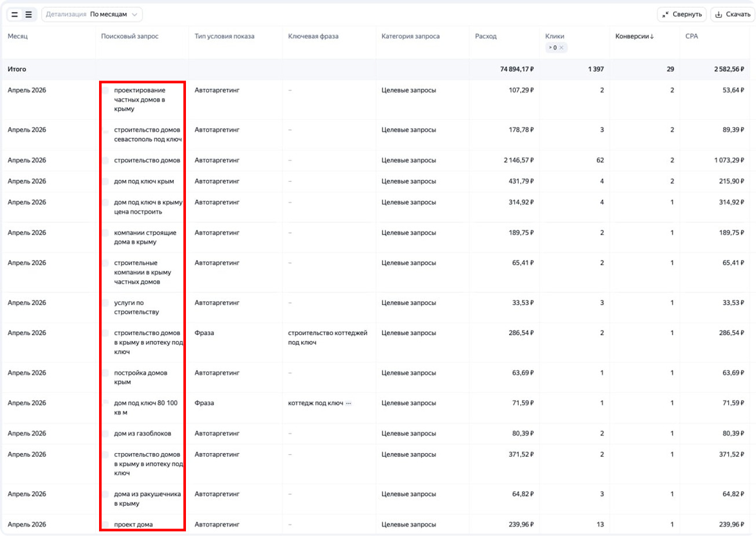The height and width of the screenshot is (536, 756).
Task: Click the Категория запроса column header
Action: pos(410,36)
